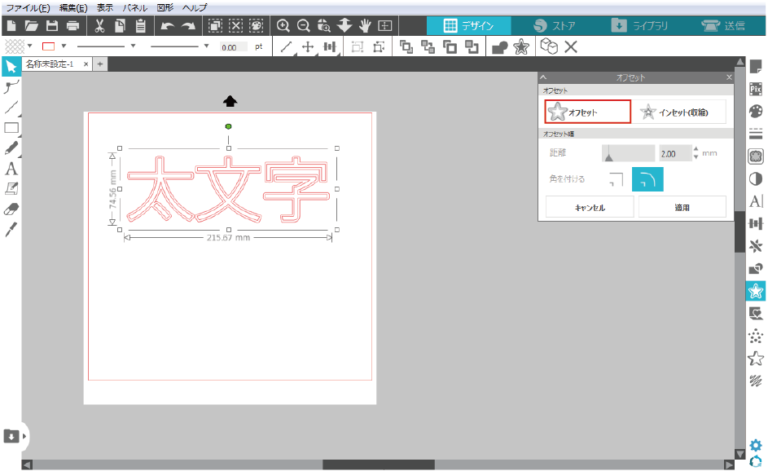Open the ヘルプ menu
Image resolution: width=768 pixels, height=471 pixels.
(x=194, y=8)
